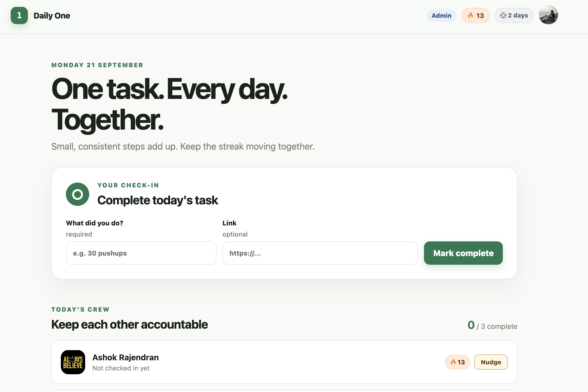
Task: Click the Daily One app title
Action: click(52, 15)
